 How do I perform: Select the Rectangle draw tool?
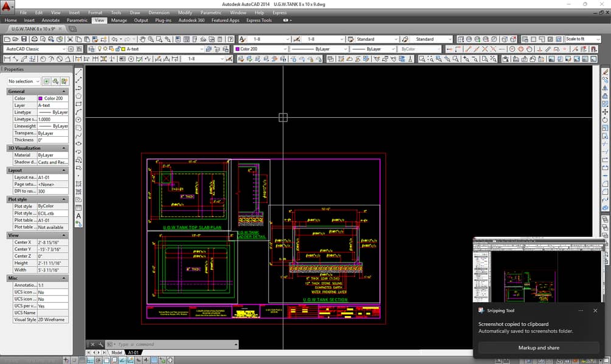(x=78, y=104)
